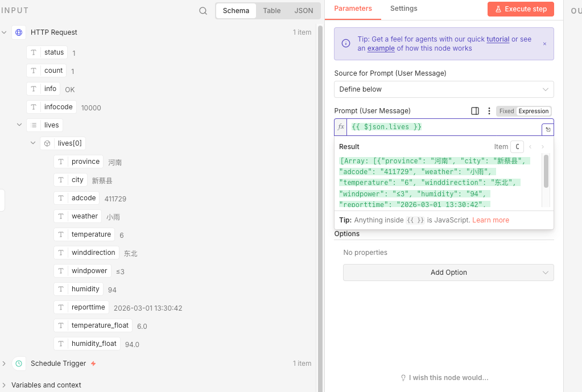
Task: Open the Learn more link
Action: 490,220
